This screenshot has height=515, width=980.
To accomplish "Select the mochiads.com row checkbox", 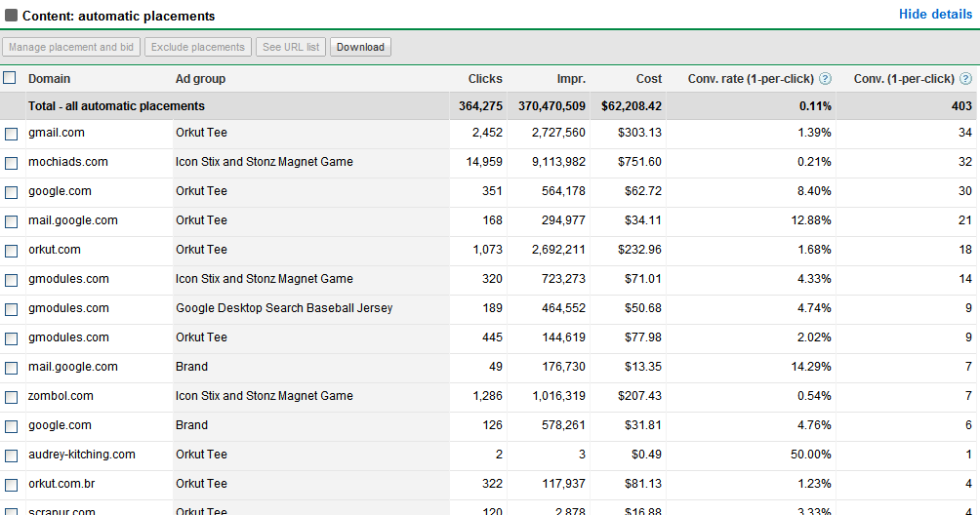I will tap(11, 163).
